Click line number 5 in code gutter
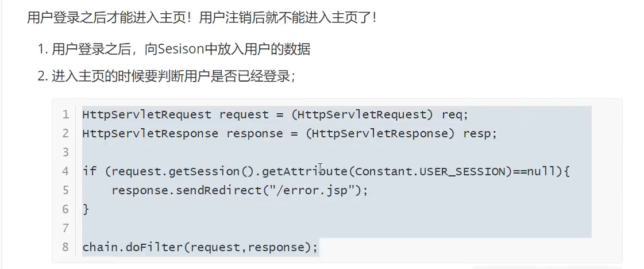Screen dimensions: 644x269 66,190
